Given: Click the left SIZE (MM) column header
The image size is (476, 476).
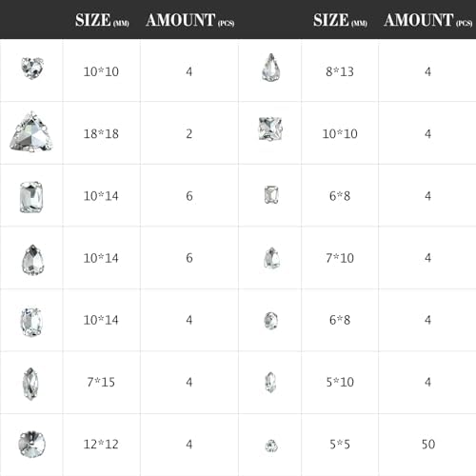Looking at the screenshot, I should click(x=102, y=20).
